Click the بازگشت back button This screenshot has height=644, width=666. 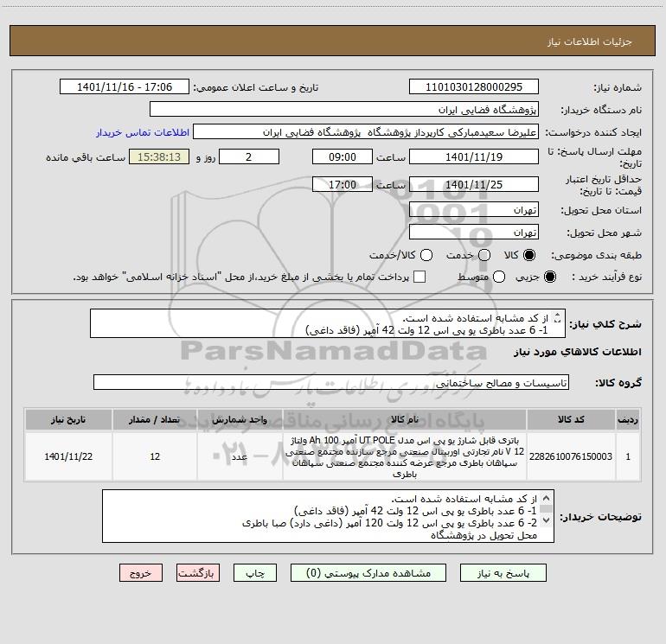pos(198,573)
